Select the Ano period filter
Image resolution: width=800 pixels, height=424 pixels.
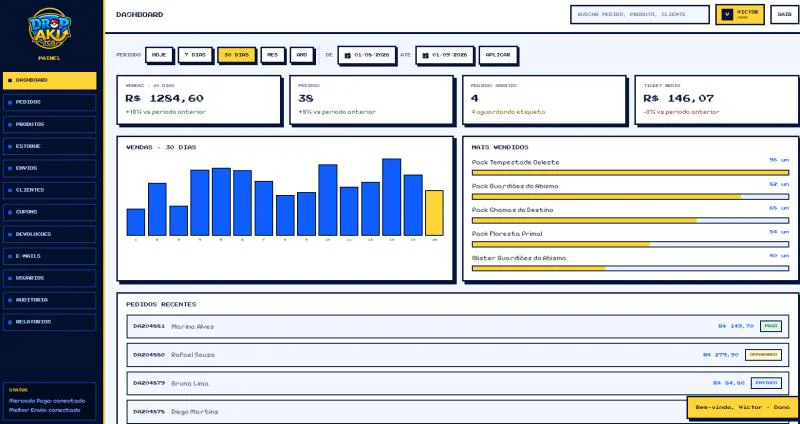coord(302,55)
